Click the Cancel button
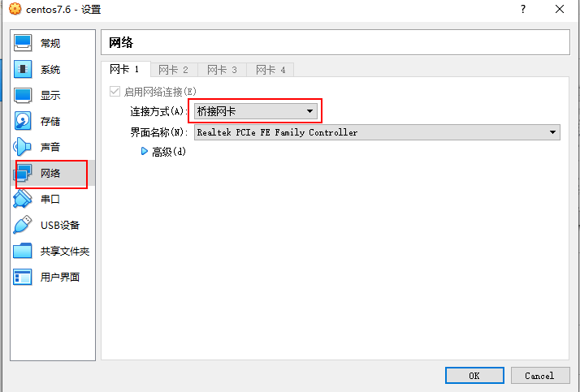The width and height of the screenshot is (580, 392). [540, 376]
